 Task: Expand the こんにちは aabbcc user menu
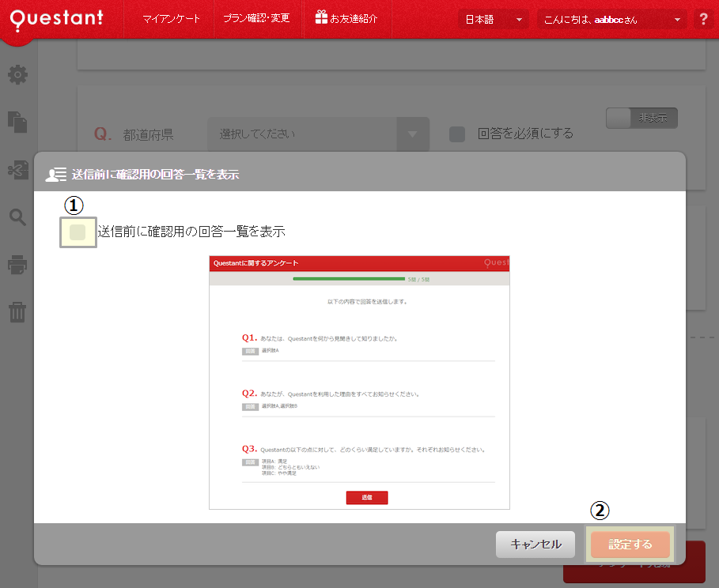click(x=611, y=19)
